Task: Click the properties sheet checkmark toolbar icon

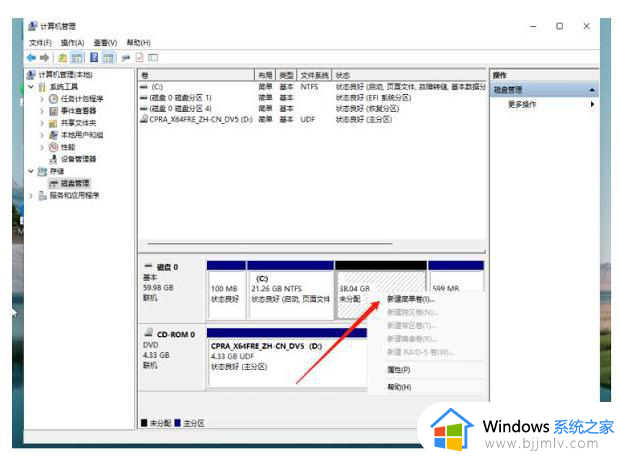Action: pyautogui.click(x=139, y=58)
